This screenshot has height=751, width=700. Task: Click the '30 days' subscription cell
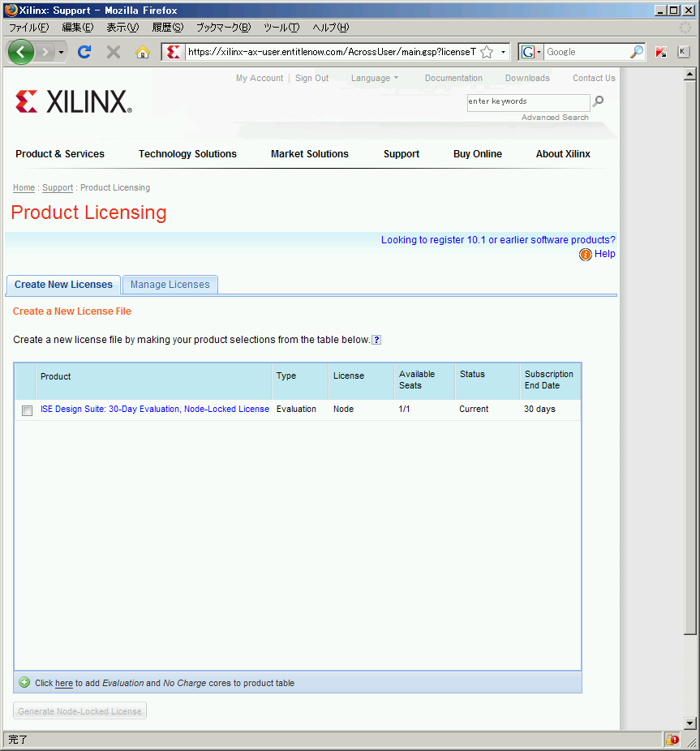[539, 409]
